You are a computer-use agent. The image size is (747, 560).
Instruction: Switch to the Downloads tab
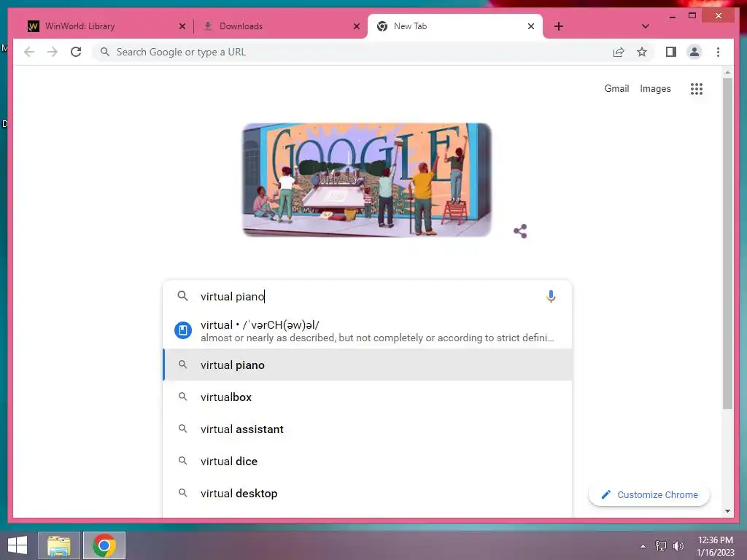pos(280,26)
